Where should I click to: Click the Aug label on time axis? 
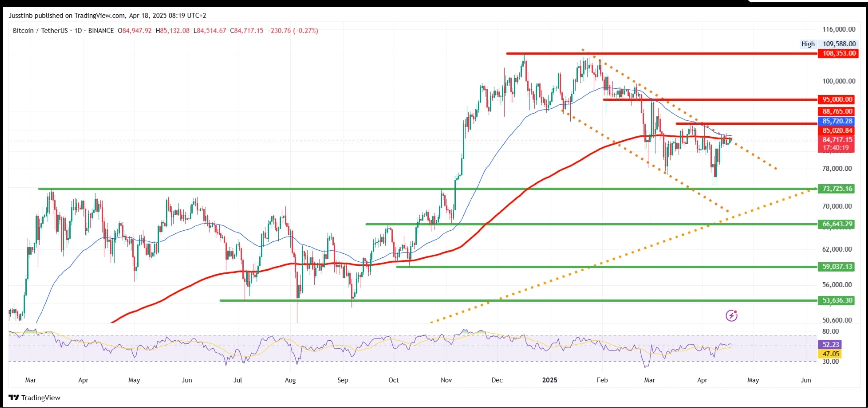coord(290,380)
